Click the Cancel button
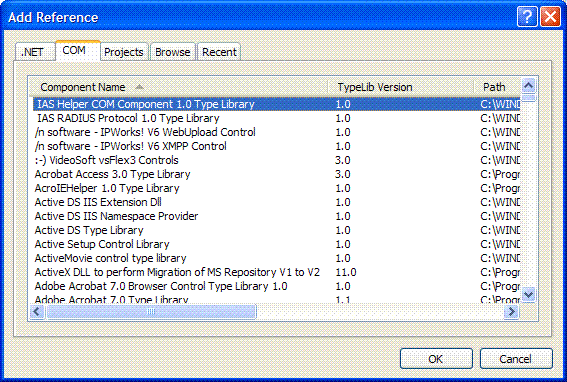This screenshot has width=567, height=382. (x=516, y=358)
